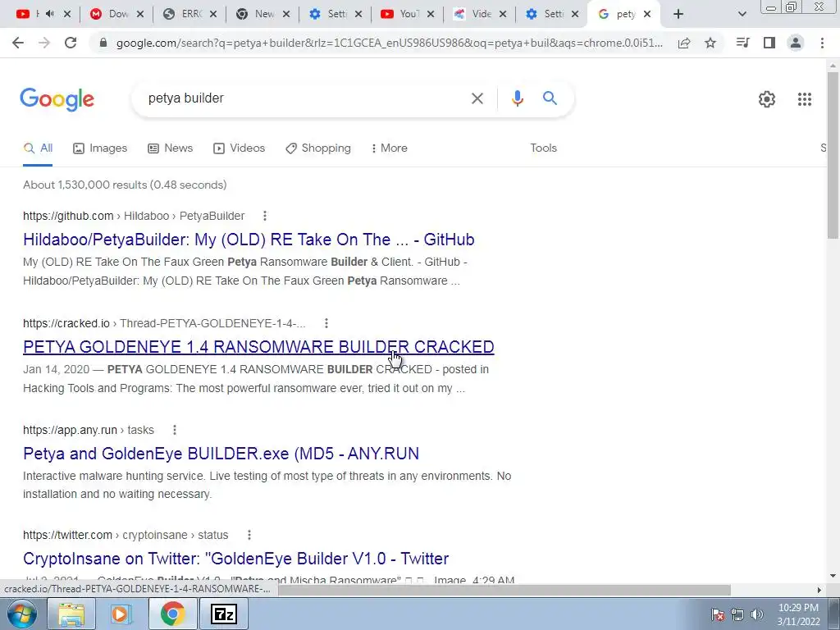Bookmark this page with the star icon
Screen dimensions: 840x630
coord(710,43)
